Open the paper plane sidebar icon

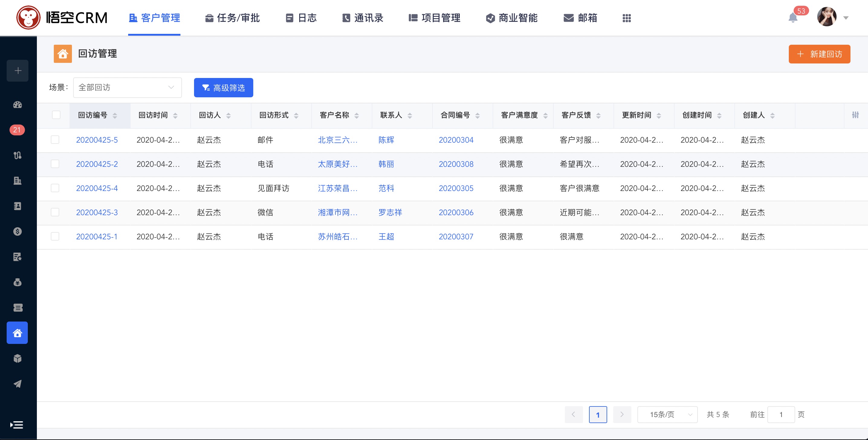[18, 384]
